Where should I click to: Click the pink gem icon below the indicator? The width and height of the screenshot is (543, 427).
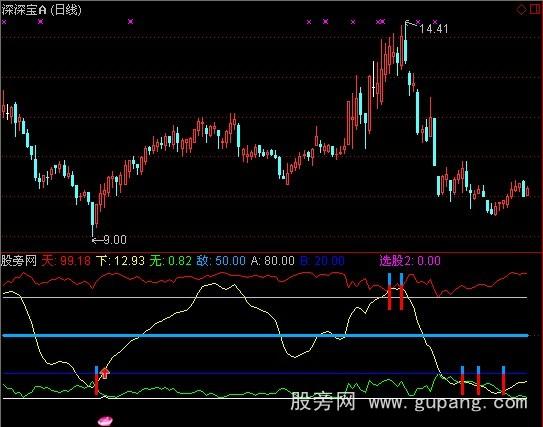point(105,421)
